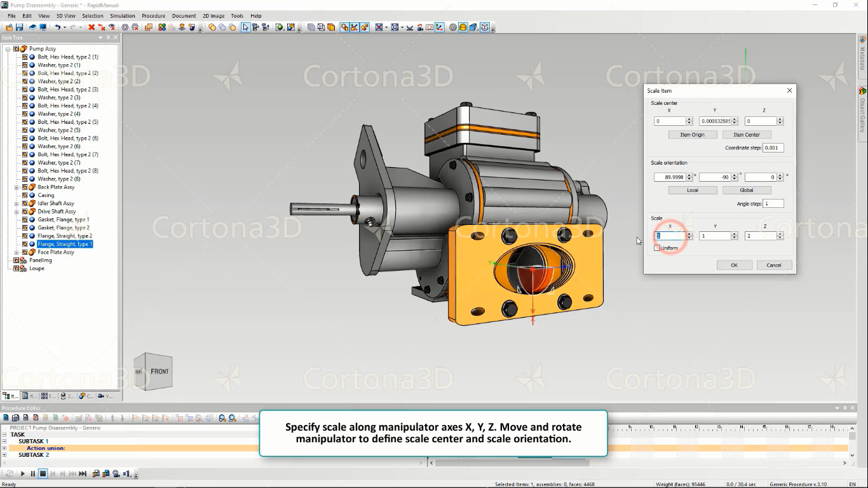Select the arrow pointer selection tool
The height and width of the screenshot is (488, 868).
pos(245,27)
